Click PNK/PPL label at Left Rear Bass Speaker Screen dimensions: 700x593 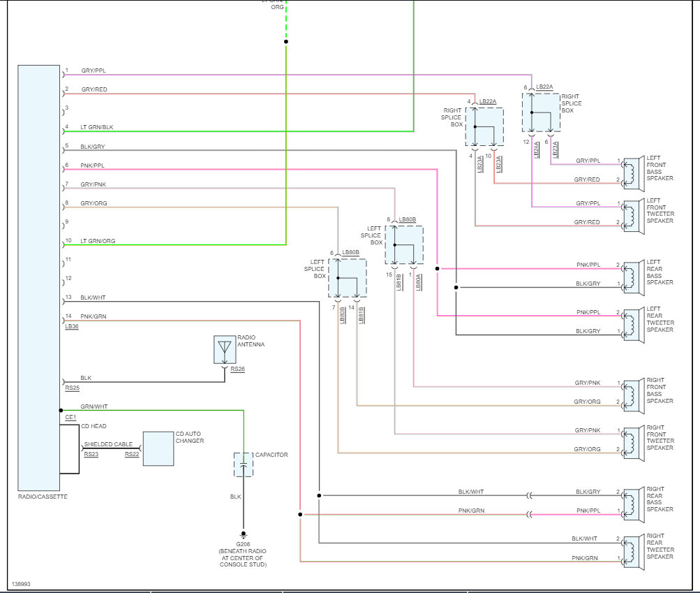tap(588, 265)
